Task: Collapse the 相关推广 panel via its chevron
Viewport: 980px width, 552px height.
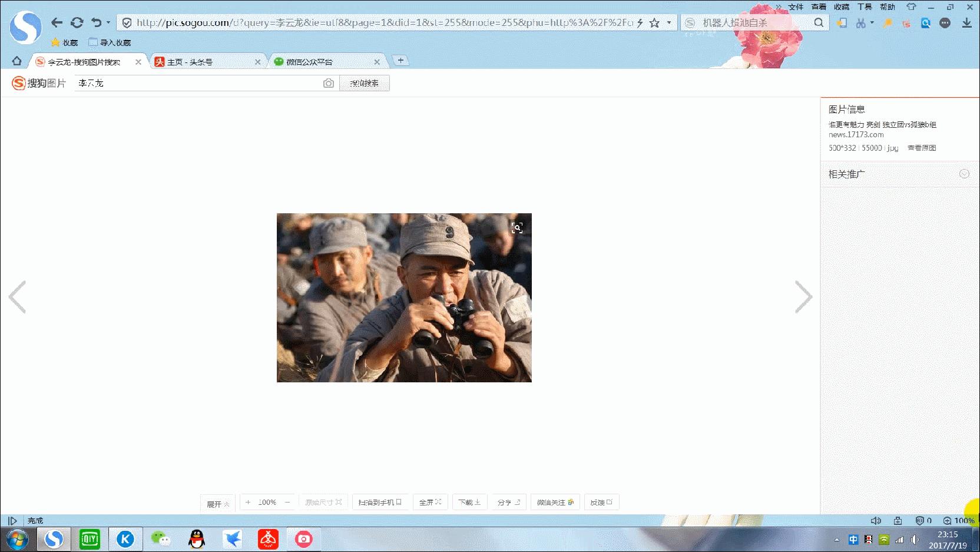Action: (x=964, y=174)
